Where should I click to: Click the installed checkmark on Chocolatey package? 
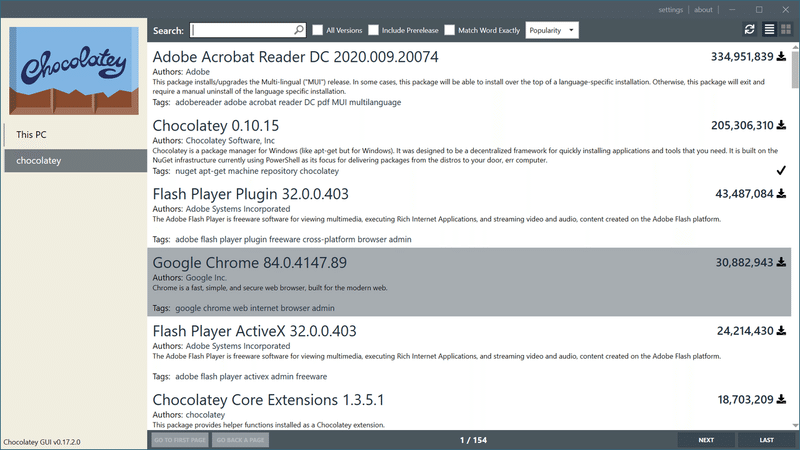coord(781,170)
